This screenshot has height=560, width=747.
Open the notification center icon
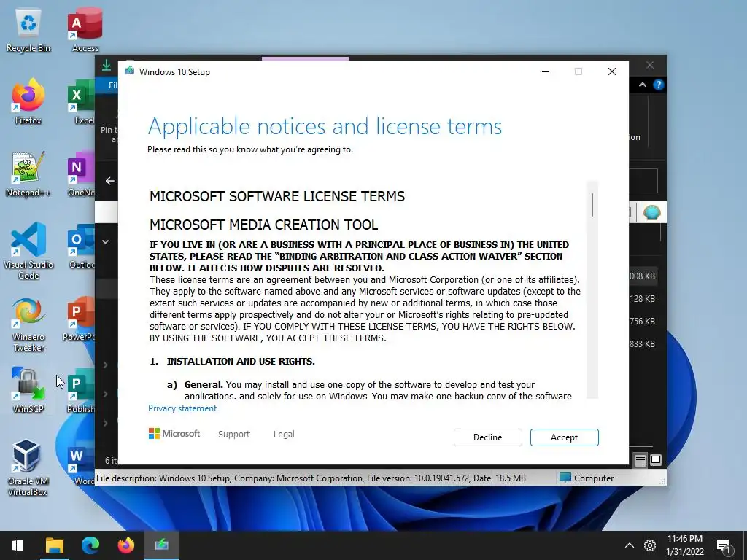(724, 546)
